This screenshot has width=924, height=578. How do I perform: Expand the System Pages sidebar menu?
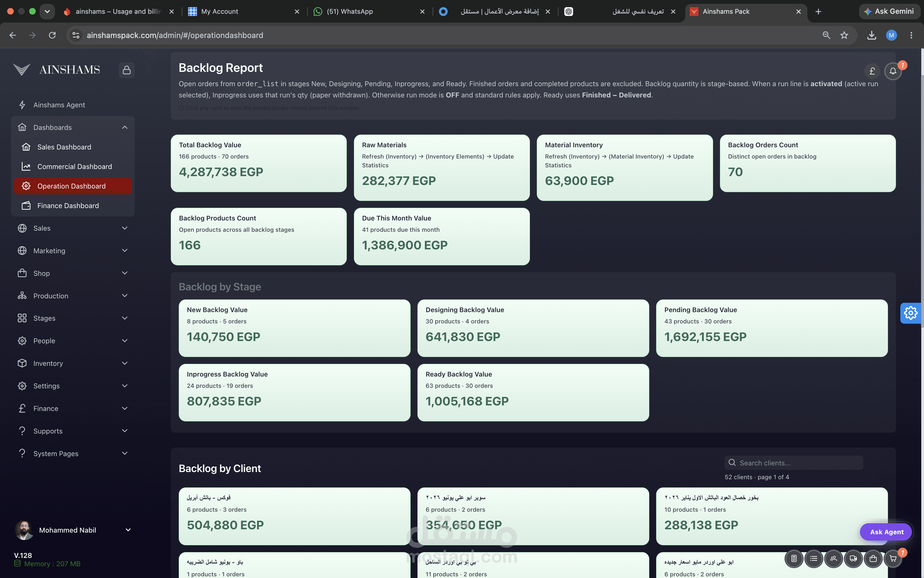tap(73, 453)
